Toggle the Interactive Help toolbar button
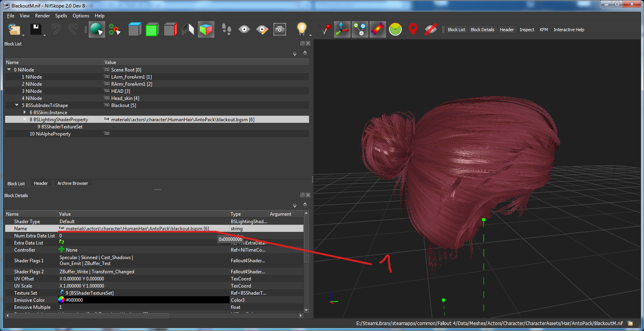The height and width of the screenshot is (331, 644). pos(569,30)
